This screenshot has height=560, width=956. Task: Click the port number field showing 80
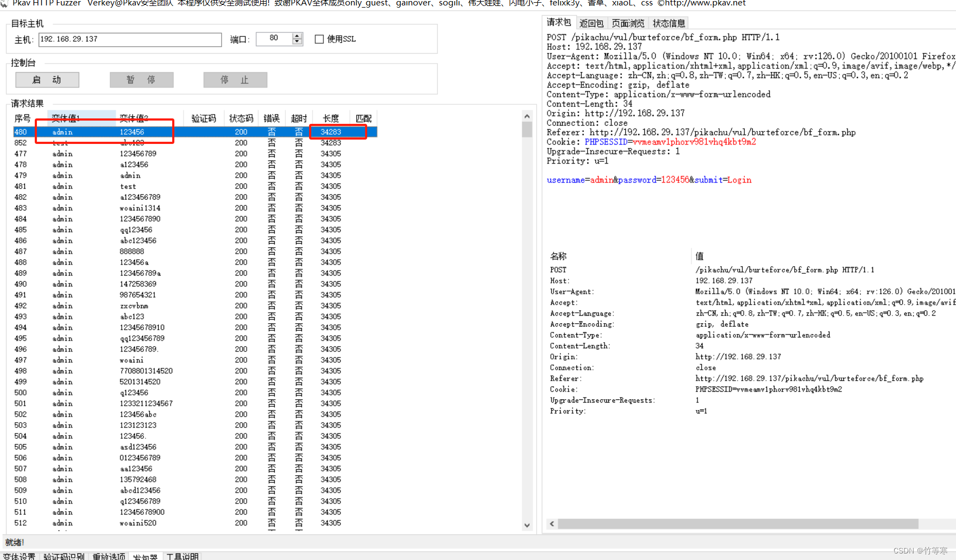pyautogui.click(x=274, y=39)
